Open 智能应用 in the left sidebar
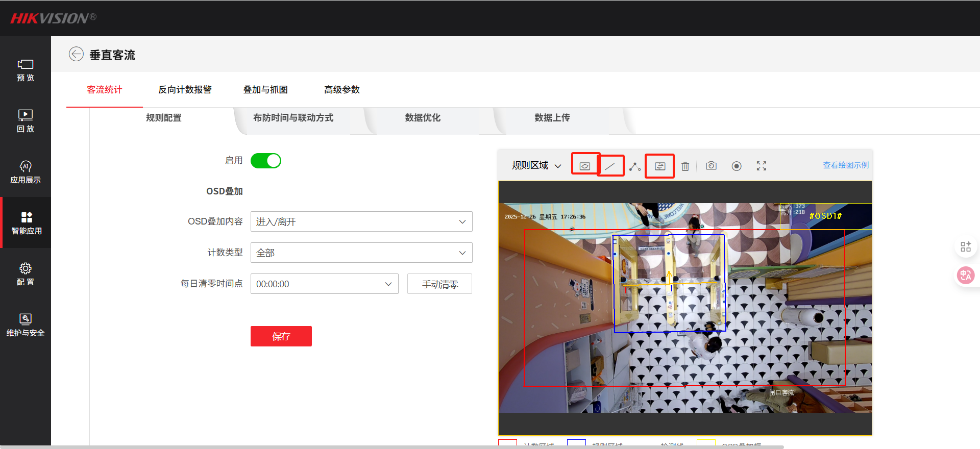Screen dimensions: 980x449 point(26,223)
